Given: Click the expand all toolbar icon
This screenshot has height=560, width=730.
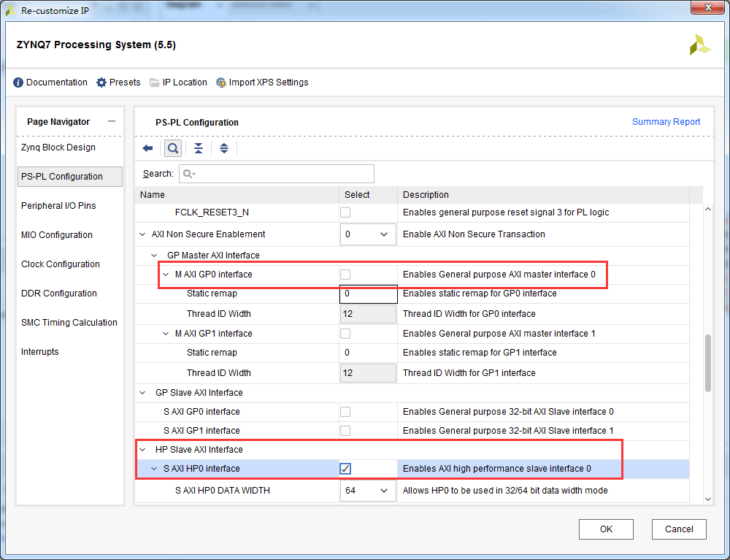Looking at the screenshot, I should [x=224, y=148].
